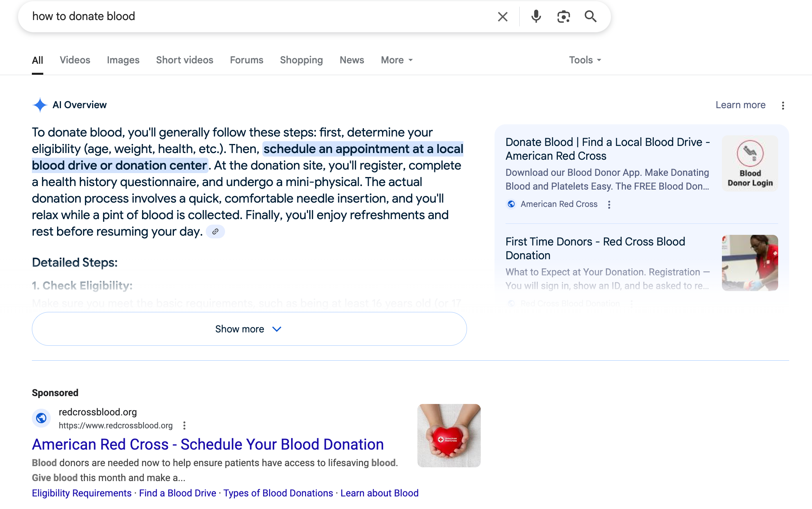
Task: Open AI Overview three-dot options menu
Action: pos(783,105)
